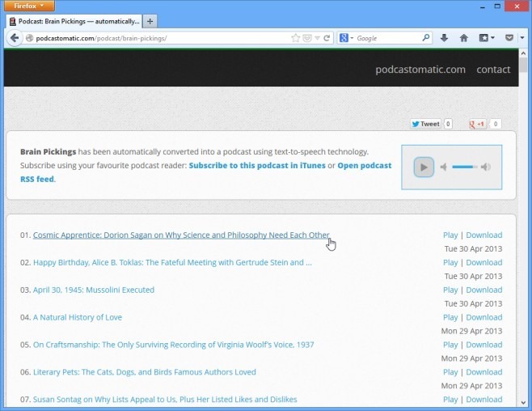Go to the Home page icon
Screen dimensions: 532x411
[x=464, y=38]
